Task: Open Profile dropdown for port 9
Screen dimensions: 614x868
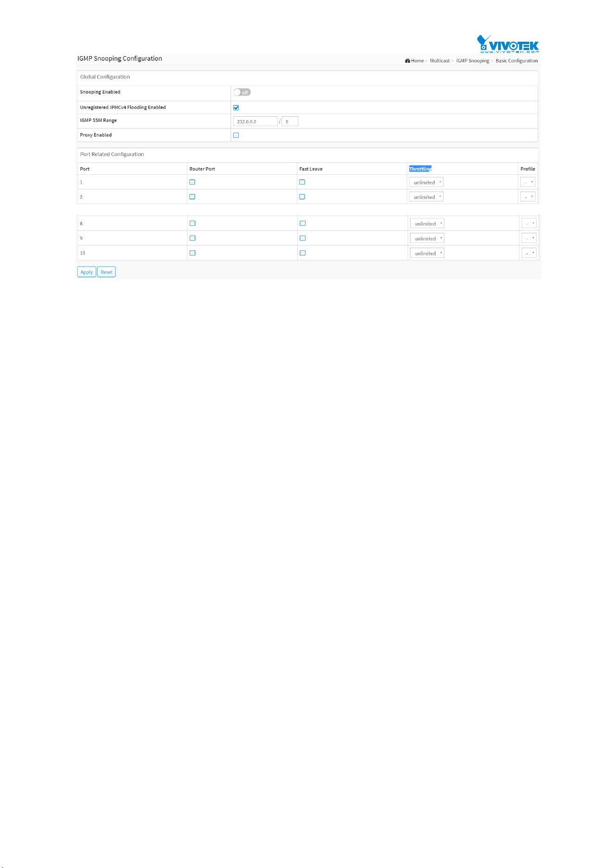Action: (x=529, y=238)
